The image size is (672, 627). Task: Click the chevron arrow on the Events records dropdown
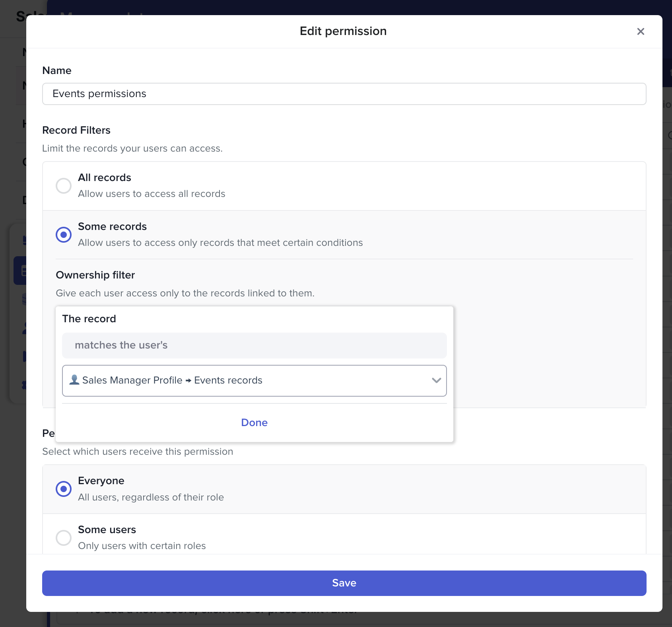tap(436, 381)
